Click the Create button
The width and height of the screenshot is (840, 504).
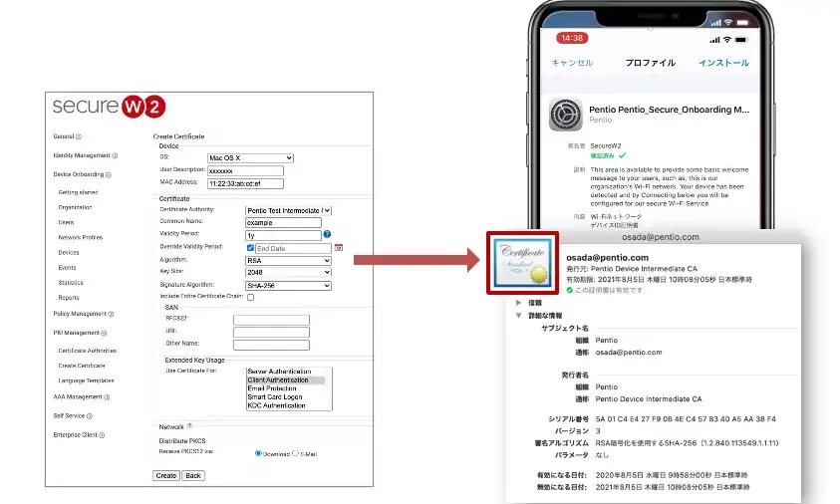click(166, 475)
